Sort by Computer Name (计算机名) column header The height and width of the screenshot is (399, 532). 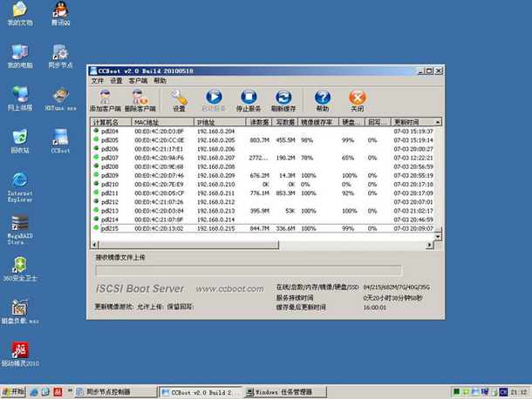tap(111, 122)
